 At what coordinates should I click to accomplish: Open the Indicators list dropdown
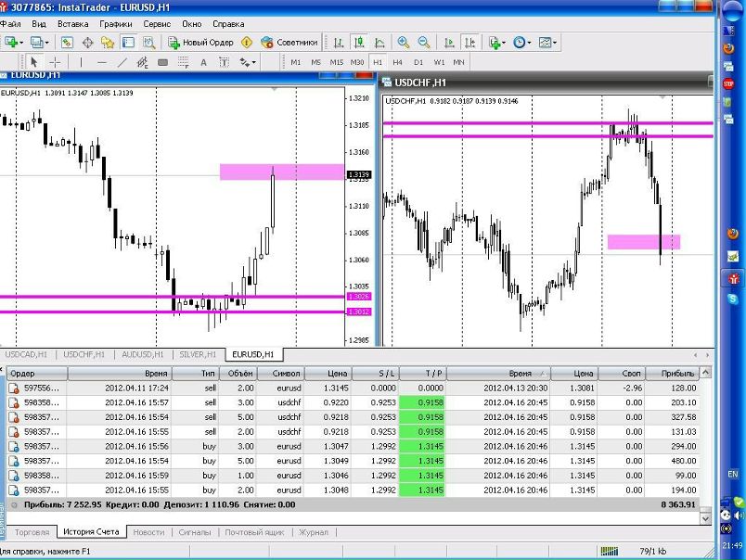497,43
